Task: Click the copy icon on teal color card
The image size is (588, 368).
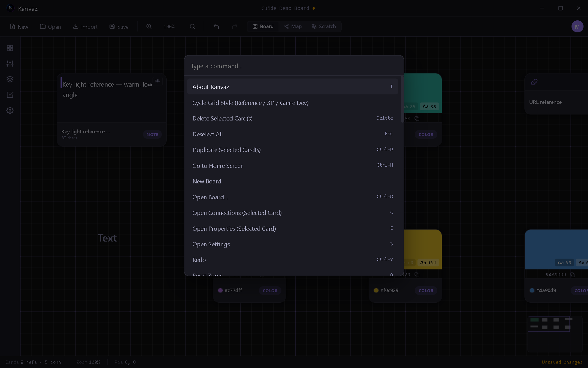Action: [x=417, y=119]
